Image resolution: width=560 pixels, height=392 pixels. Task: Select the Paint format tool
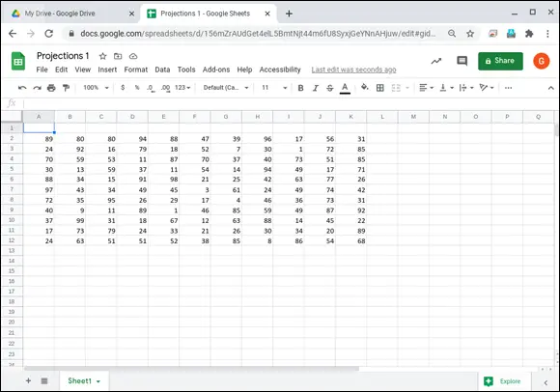click(66, 88)
